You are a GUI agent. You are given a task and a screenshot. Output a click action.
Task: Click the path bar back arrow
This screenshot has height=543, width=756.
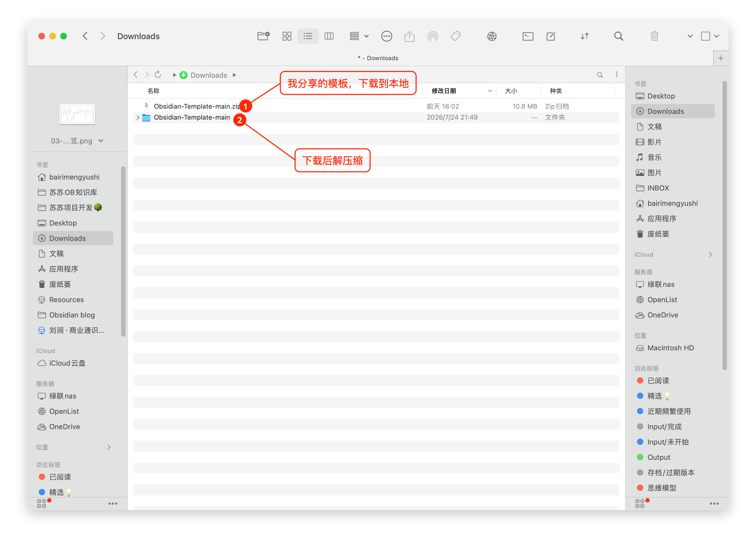136,75
